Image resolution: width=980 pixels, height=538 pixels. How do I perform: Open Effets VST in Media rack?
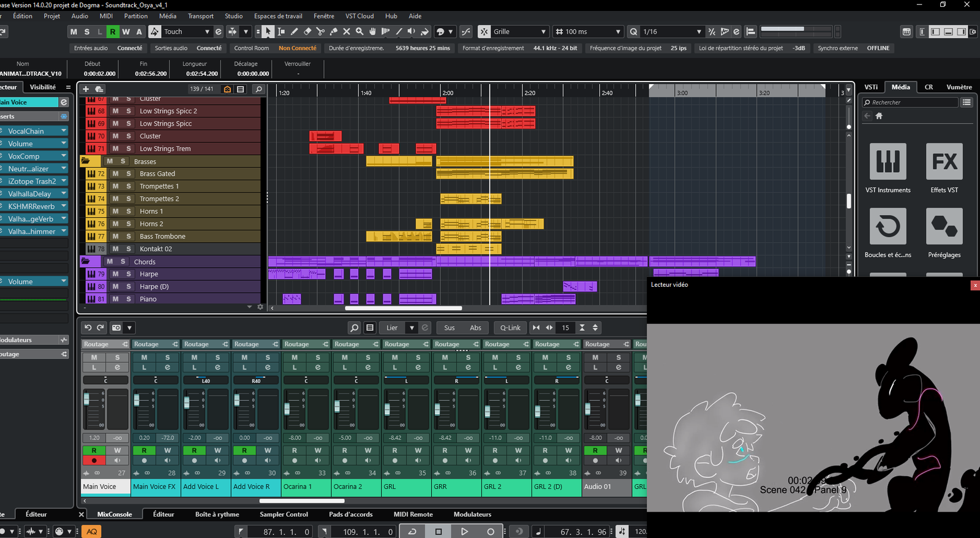(x=944, y=162)
